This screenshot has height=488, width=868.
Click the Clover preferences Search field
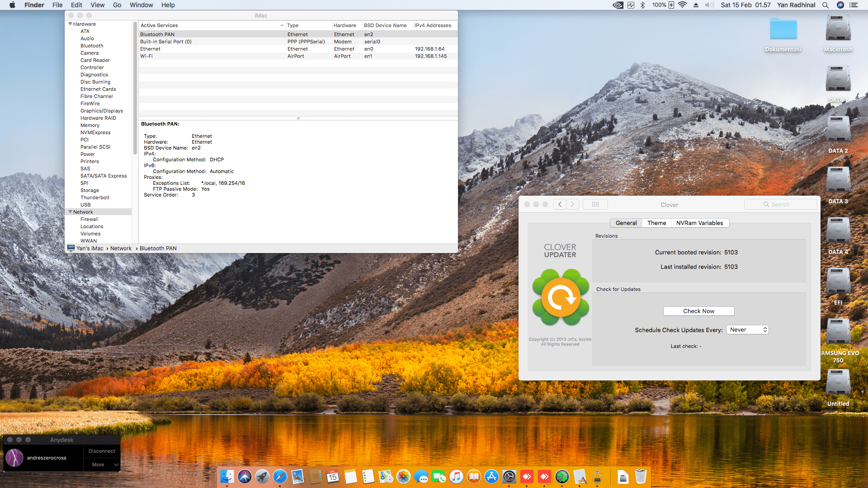[x=781, y=205]
